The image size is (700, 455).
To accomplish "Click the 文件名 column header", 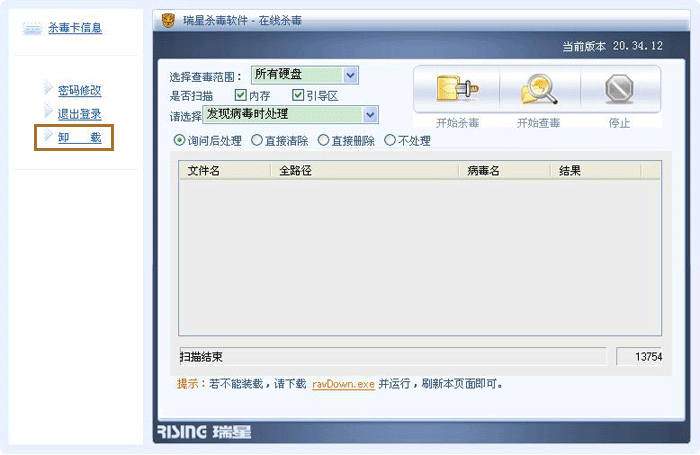I will [x=225, y=171].
